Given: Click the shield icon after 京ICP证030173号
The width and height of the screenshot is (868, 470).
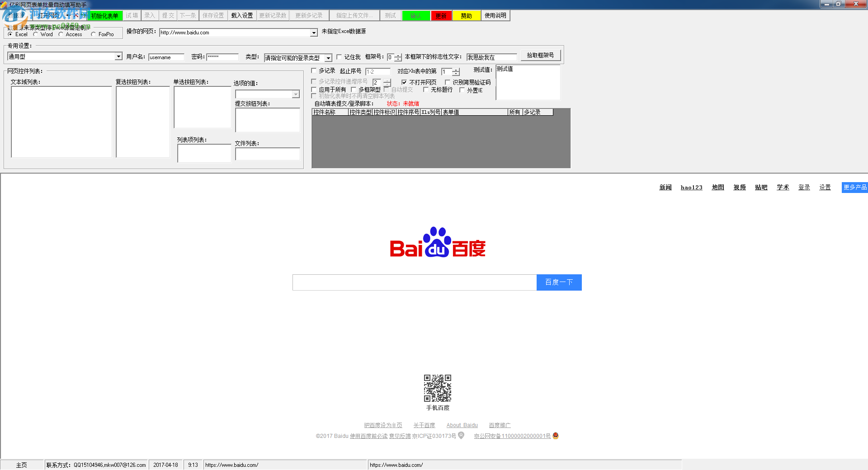Looking at the screenshot, I should pos(461,435).
